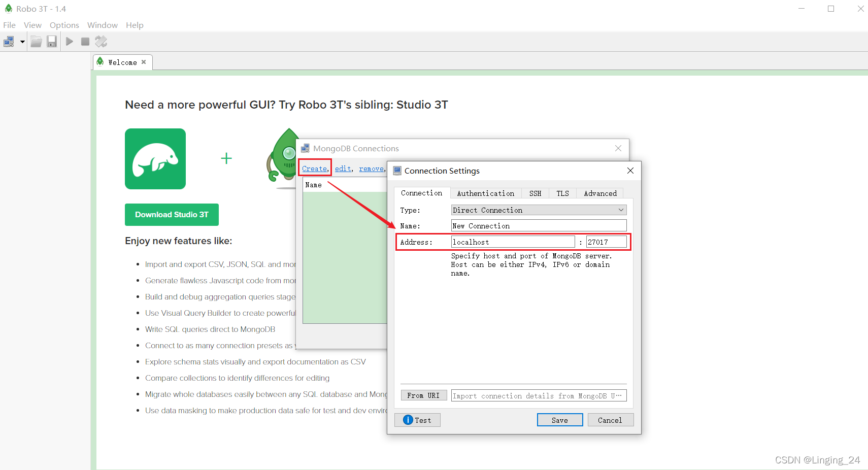Open the Help menu
The width and height of the screenshot is (868, 470).
[x=135, y=25]
